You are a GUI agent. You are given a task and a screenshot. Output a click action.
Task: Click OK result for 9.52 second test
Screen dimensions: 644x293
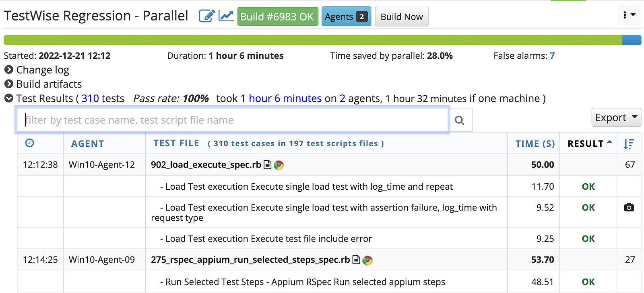588,207
